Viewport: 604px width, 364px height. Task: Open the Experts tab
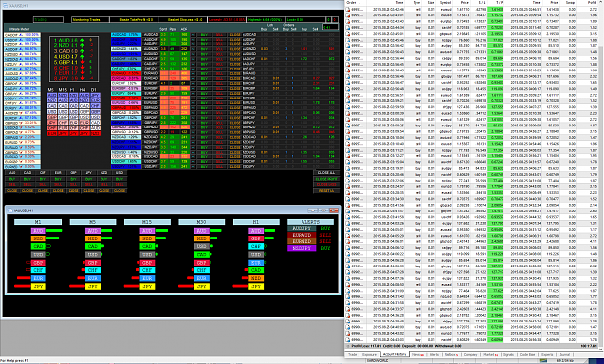[x=547, y=354]
